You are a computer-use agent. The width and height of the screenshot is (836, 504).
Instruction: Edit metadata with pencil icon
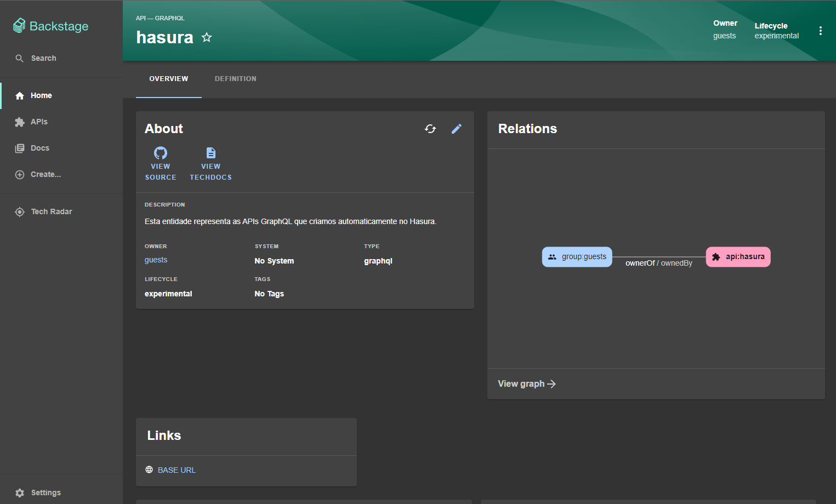click(x=457, y=129)
